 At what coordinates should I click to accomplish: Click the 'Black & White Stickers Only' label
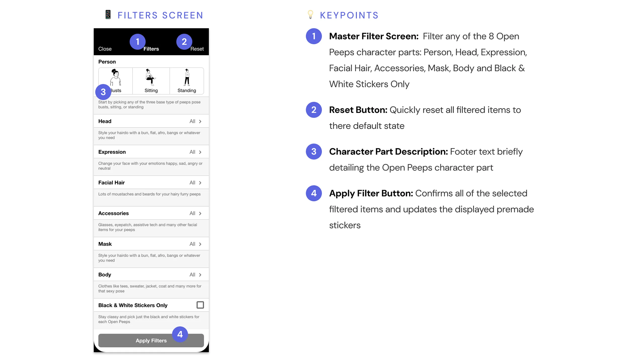[x=133, y=305]
